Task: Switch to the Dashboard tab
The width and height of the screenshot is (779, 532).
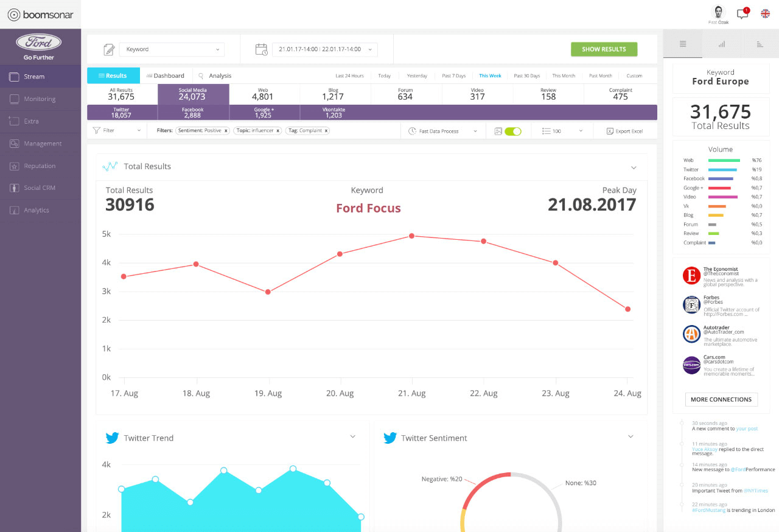Action: tap(166, 75)
